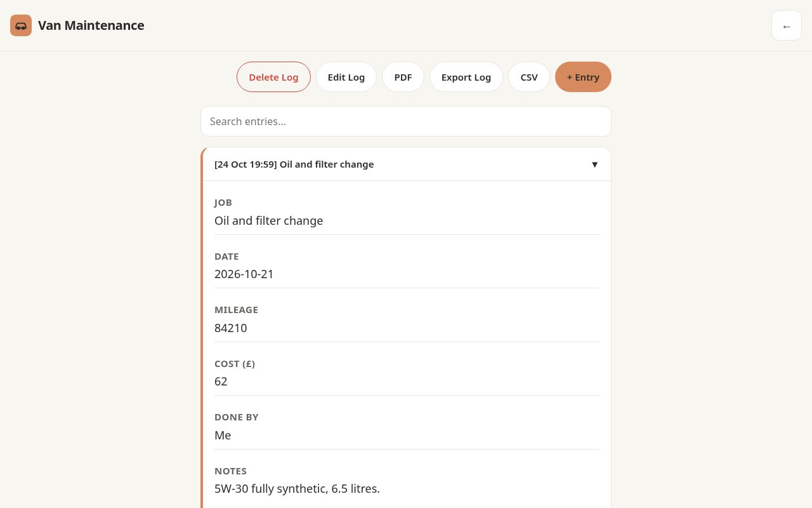Add a new entry with + Entry
The width and height of the screenshot is (812, 508).
click(x=583, y=77)
